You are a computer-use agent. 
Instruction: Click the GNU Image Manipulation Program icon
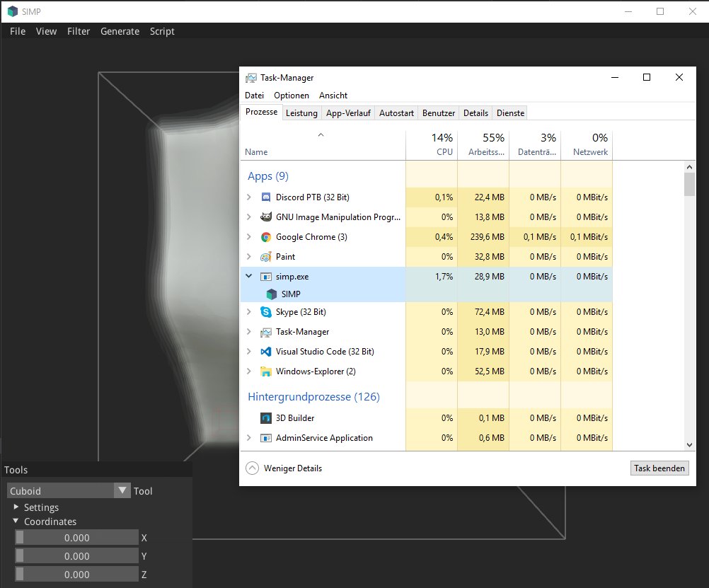click(x=266, y=217)
